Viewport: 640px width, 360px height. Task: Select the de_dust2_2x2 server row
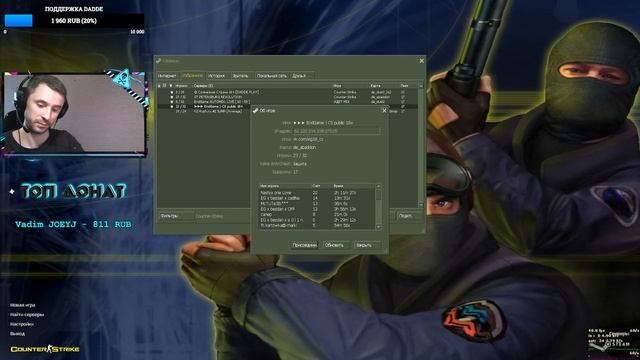287,92
